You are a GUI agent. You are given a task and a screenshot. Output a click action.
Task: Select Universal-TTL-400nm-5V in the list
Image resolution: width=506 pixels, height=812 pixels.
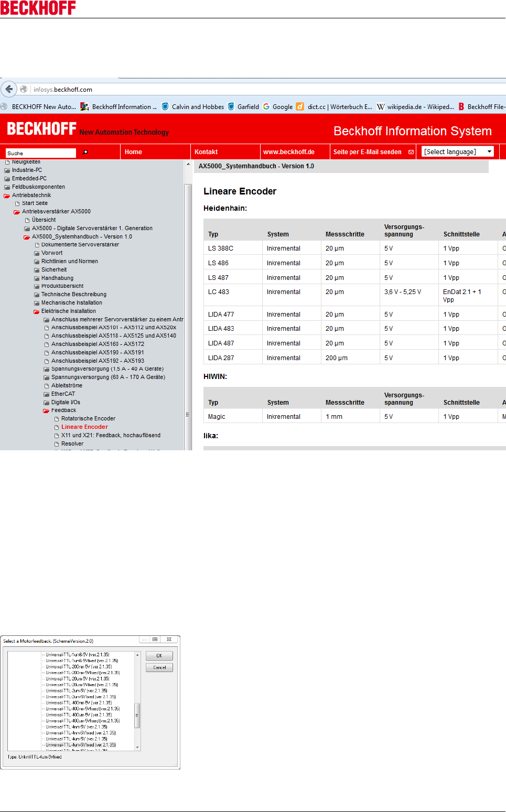pyautogui.click(x=79, y=703)
